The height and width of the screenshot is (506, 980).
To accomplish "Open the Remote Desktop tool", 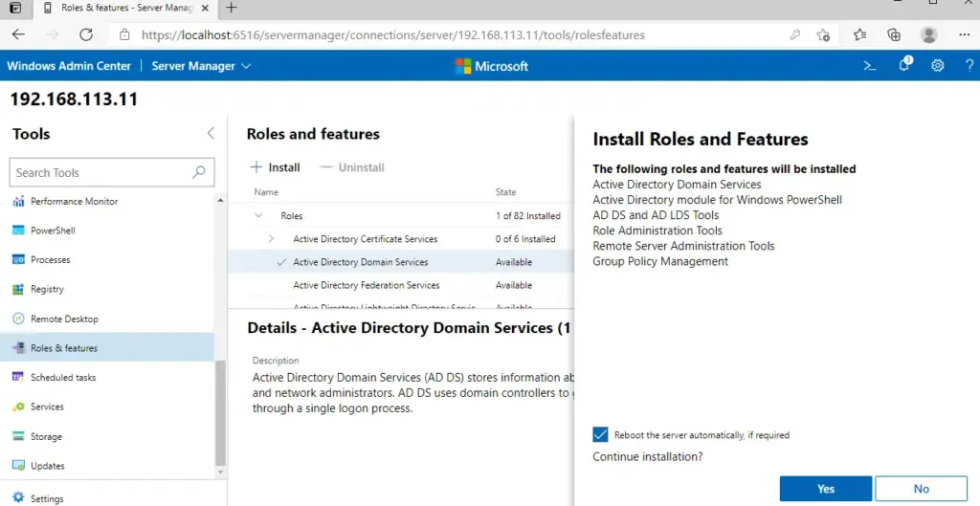I will click(x=64, y=319).
